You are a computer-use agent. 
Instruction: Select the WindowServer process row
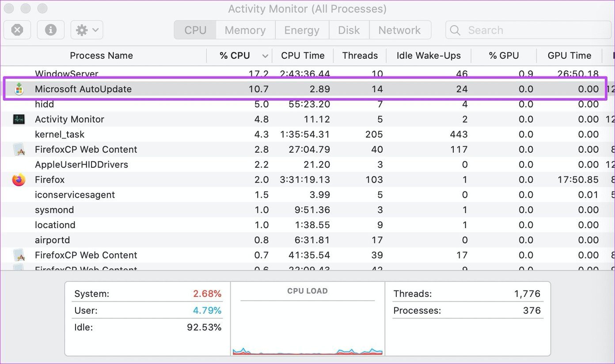307,74
